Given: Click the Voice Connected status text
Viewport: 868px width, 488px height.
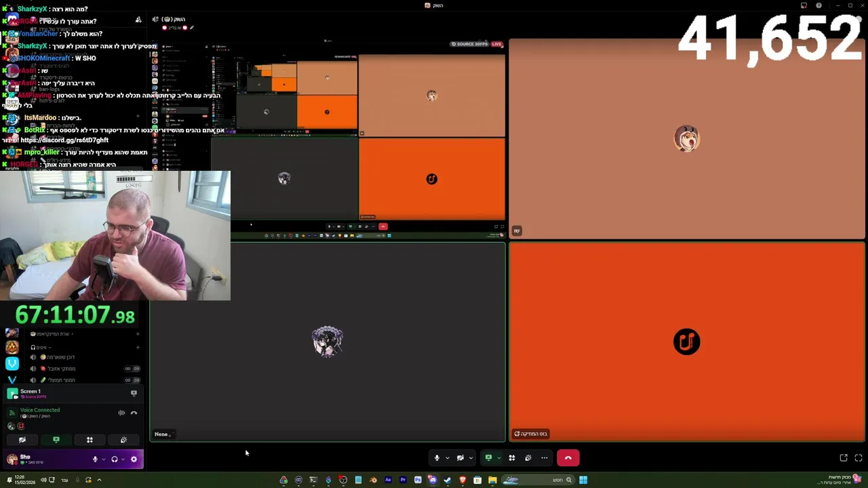Looking at the screenshot, I should (x=40, y=410).
